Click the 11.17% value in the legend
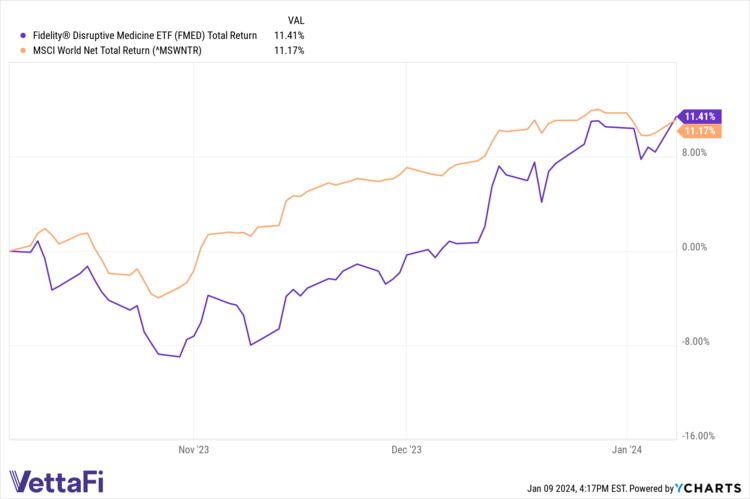Image resolution: width=750 pixels, height=499 pixels. click(294, 50)
